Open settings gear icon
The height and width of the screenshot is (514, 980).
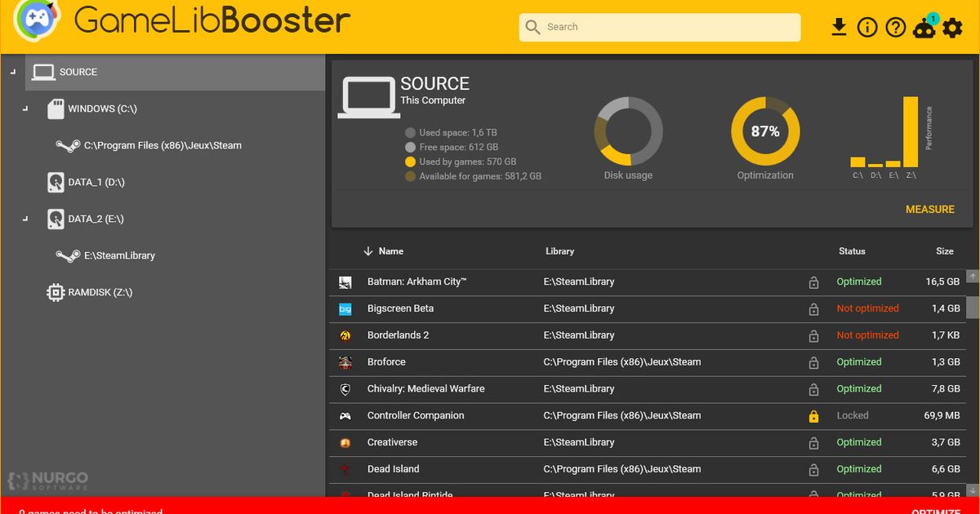(953, 28)
